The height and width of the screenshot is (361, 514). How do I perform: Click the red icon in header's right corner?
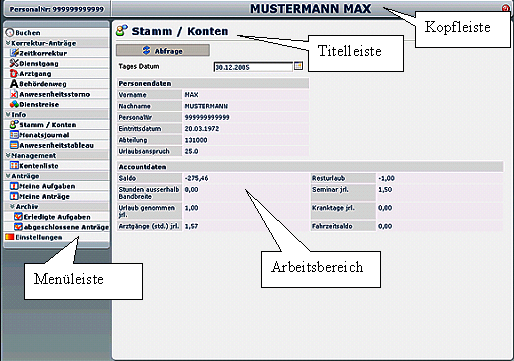[x=506, y=8]
